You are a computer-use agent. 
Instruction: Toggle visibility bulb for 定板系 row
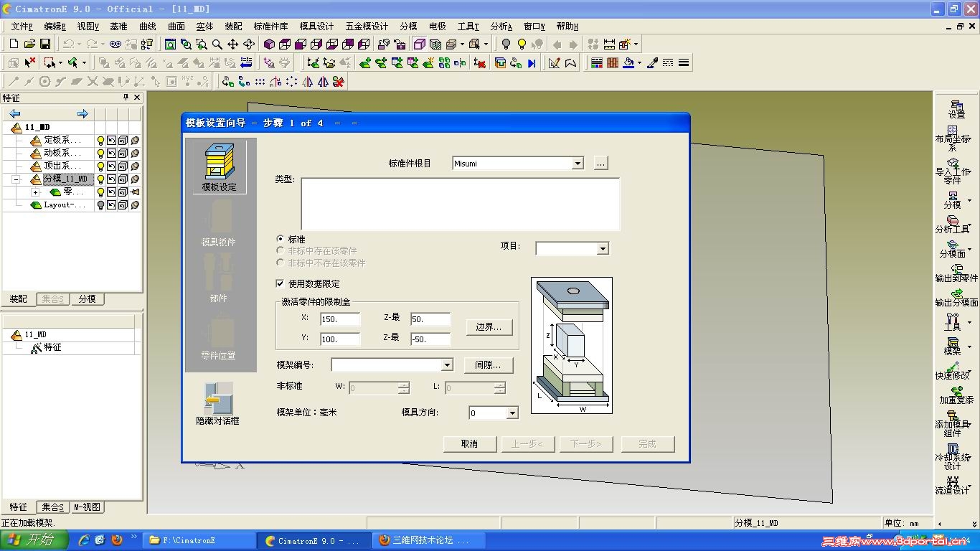pos(100,141)
